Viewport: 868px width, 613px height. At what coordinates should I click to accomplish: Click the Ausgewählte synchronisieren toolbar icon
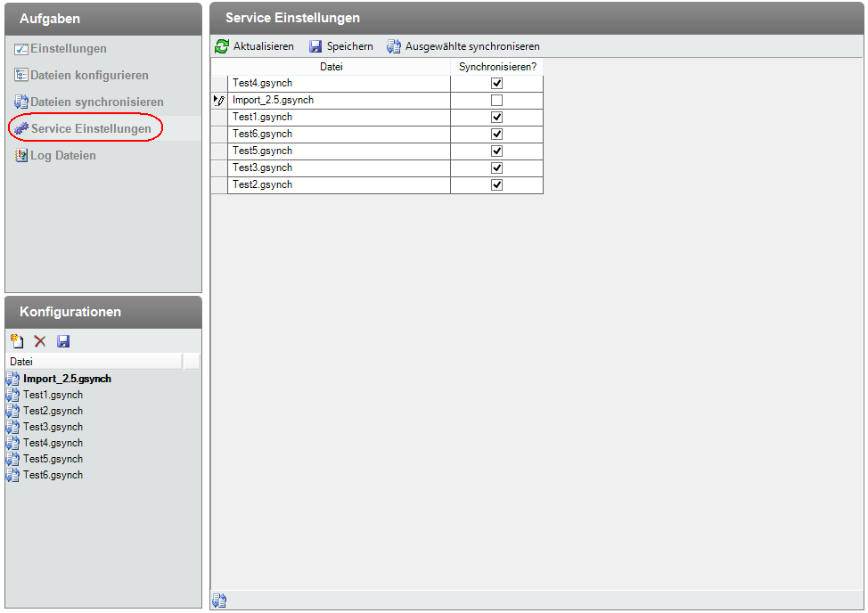point(393,46)
